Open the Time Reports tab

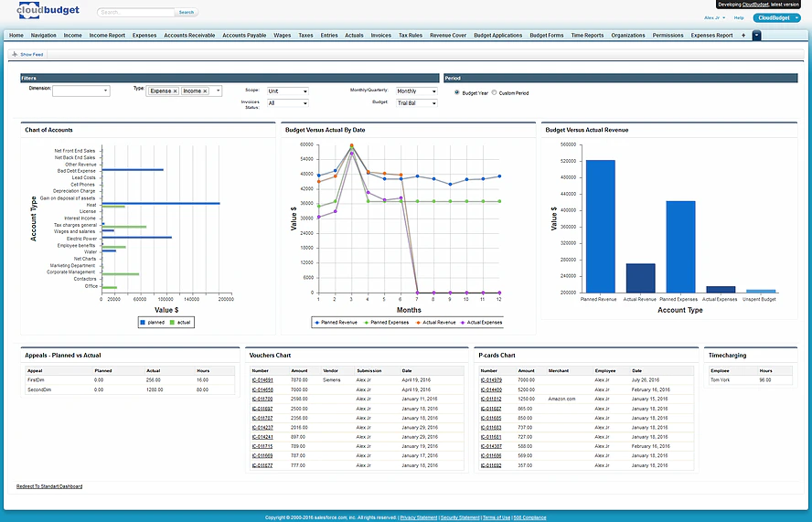(x=587, y=36)
